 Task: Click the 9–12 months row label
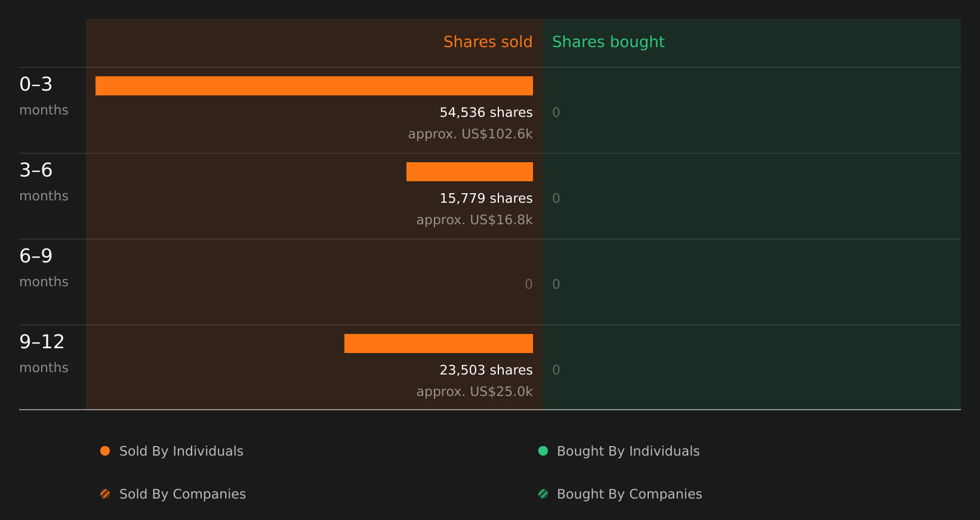pos(44,354)
